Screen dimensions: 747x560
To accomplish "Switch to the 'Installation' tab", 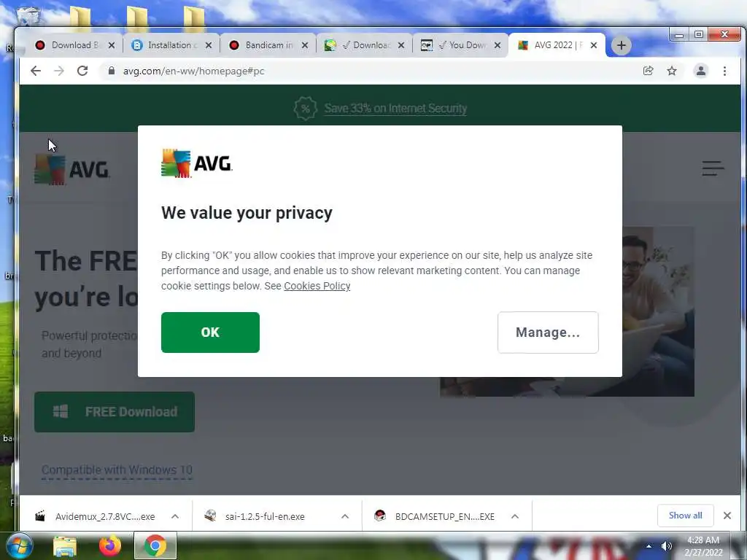I will [x=171, y=45].
